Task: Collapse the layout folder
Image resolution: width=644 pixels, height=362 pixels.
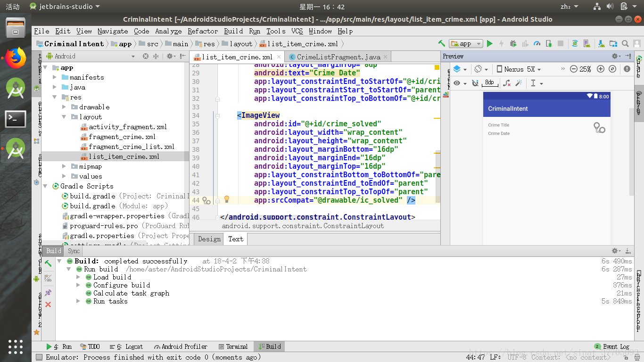Action: pyautogui.click(x=64, y=117)
